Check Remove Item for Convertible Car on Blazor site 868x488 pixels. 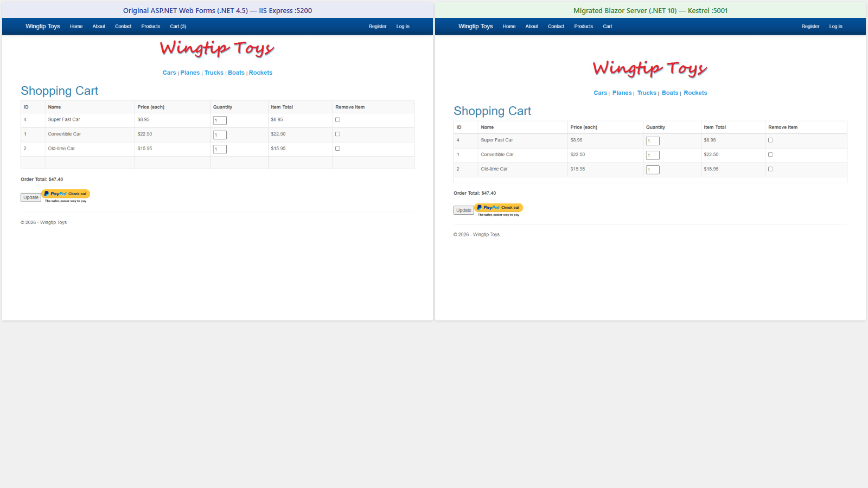pos(770,154)
